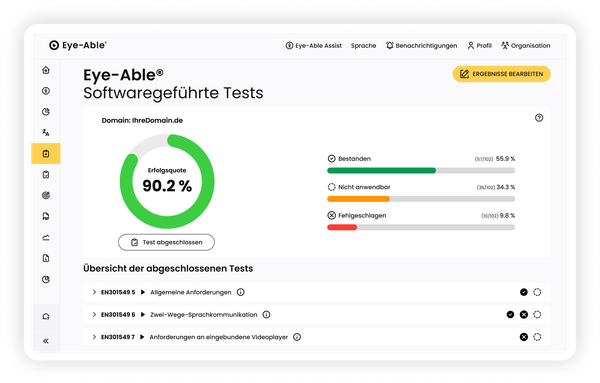Click the 55.9 % Bestanden value
This screenshot has height=383, width=600.
click(505, 158)
